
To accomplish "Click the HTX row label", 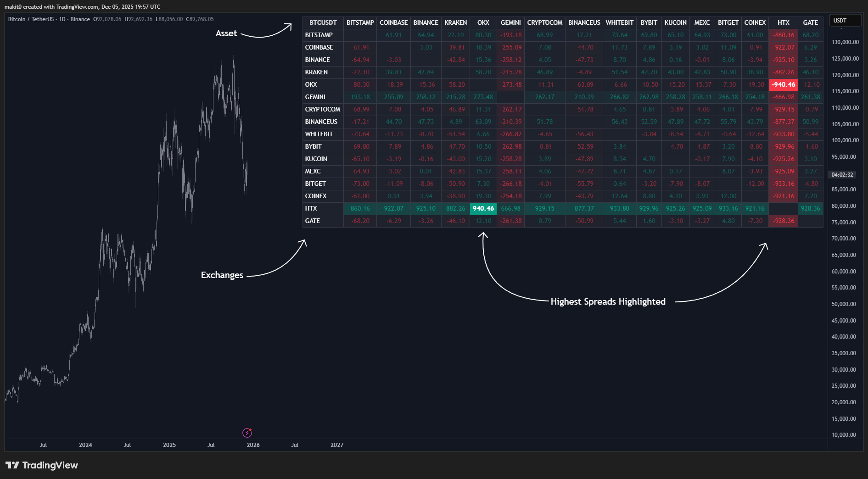I will click(323, 208).
